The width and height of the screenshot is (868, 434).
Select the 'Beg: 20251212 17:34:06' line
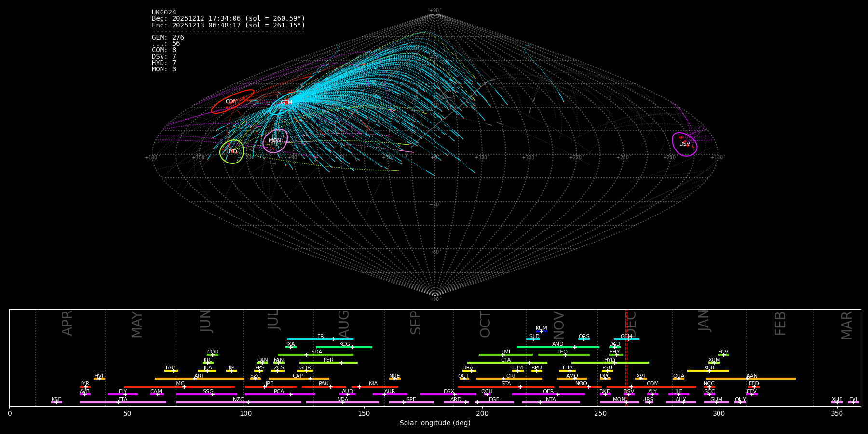point(229,19)
